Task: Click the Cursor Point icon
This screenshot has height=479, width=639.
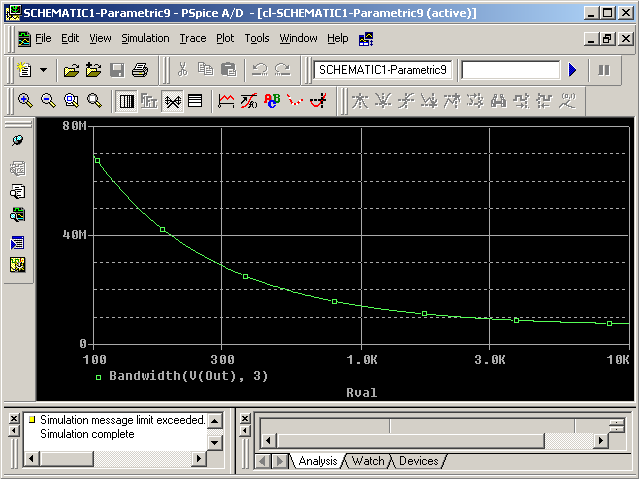Action: click(475, 101)
